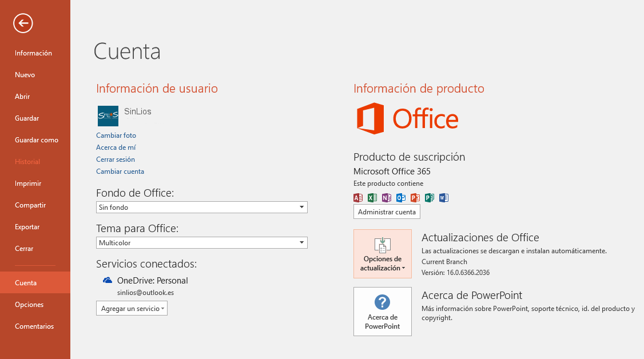Click the Opciones de actualización update icon
644x359 pixels.
point(382,245)
